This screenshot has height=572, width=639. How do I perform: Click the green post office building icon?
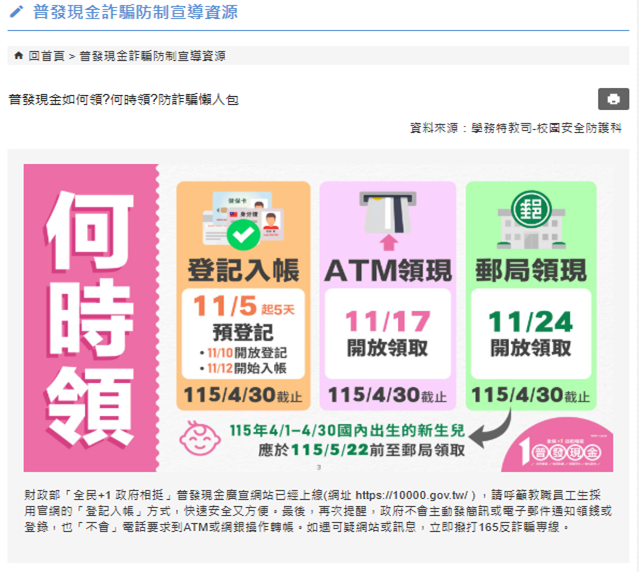[530, 214]
